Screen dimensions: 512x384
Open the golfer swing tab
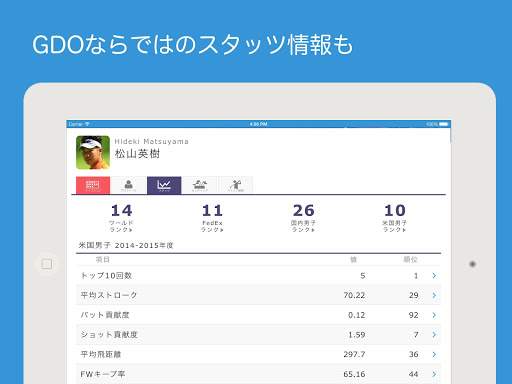pyautogui.click(x=235, y=185)
